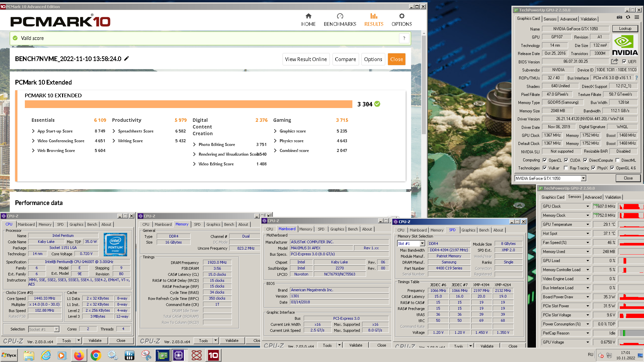644x362 pixels.
Task: Click View Result Online button
Action: tap(306, 59)
